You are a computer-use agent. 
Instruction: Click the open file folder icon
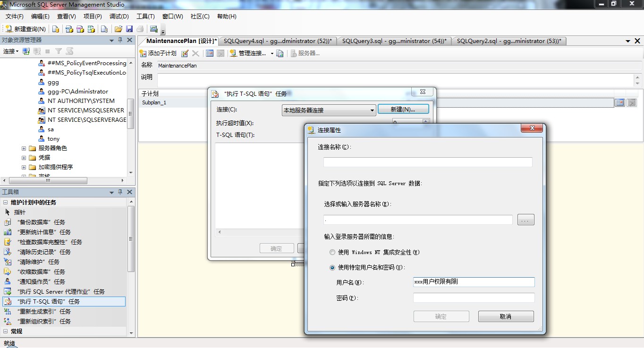pos(119,29)
